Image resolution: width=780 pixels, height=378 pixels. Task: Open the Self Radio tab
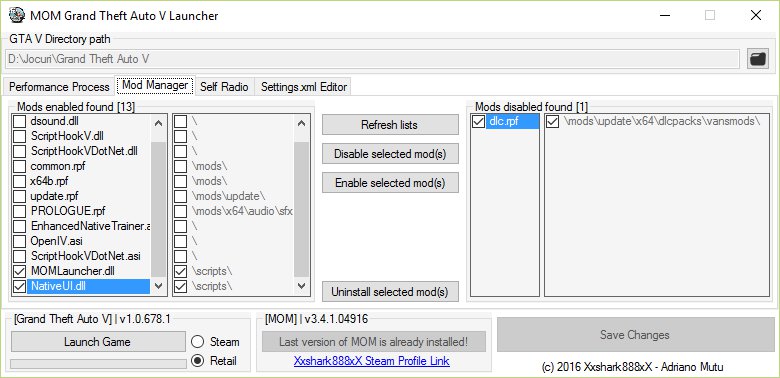click(224, 87)
